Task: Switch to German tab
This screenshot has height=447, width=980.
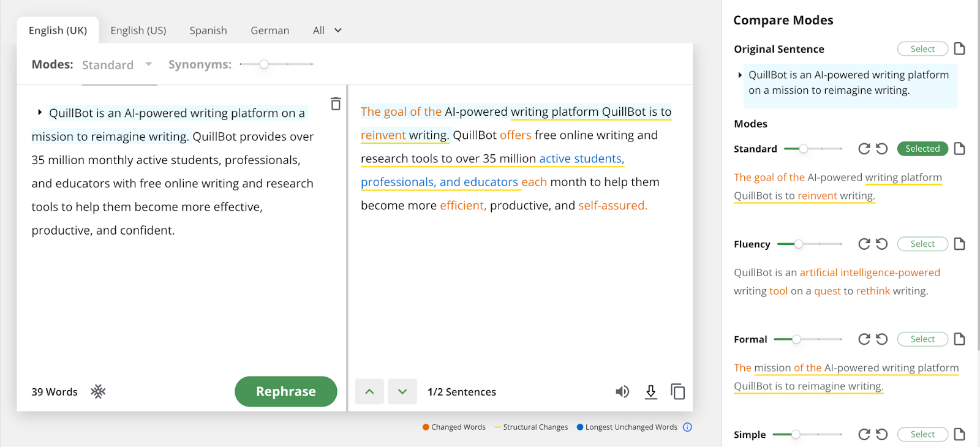Action: 270,30
